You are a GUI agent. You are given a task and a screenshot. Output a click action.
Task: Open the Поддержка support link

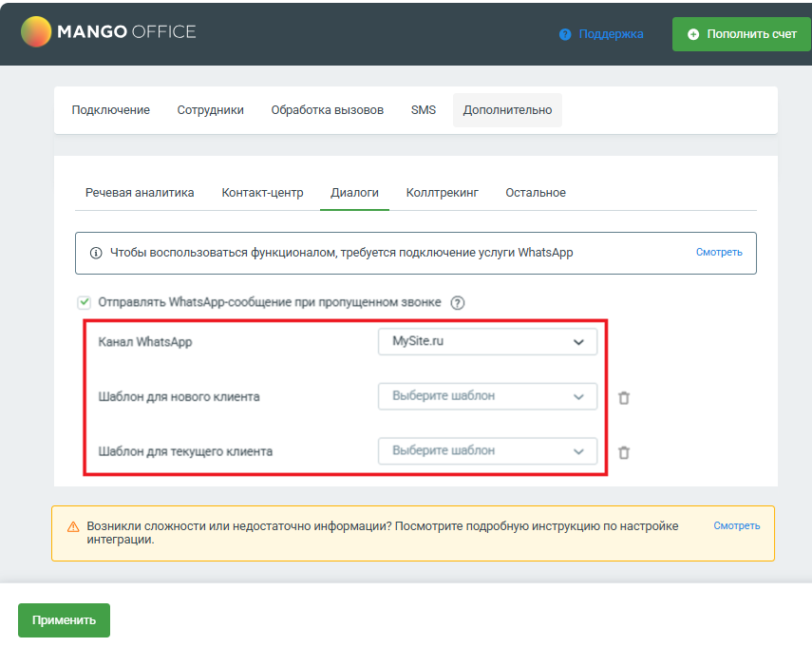click(x=611, y=34)
